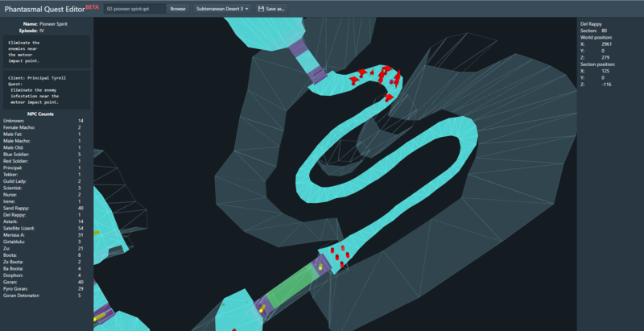Viewport: 644px width, 331px height.
Task: Click the quest name Pioneer Spirit
Action: pos(53,24)
